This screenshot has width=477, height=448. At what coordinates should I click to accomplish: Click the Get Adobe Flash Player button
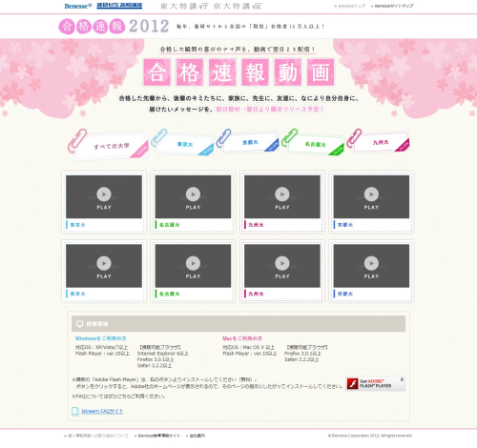tap(375, 383)
